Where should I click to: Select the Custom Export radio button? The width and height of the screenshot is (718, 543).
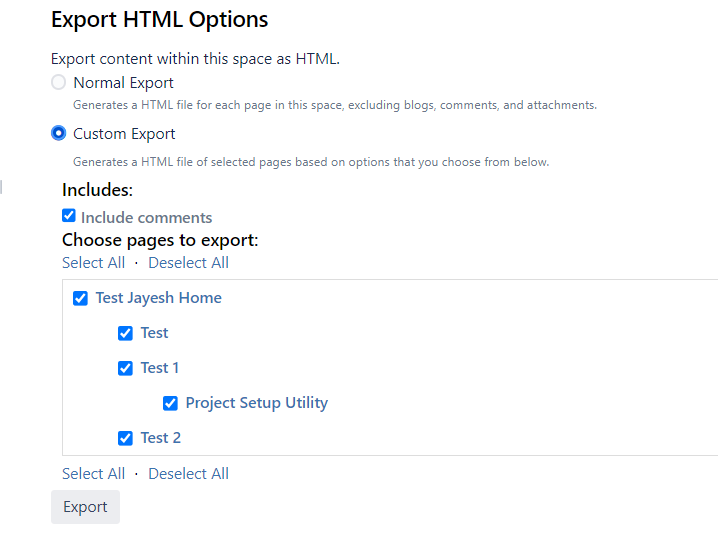coord(59,133)
